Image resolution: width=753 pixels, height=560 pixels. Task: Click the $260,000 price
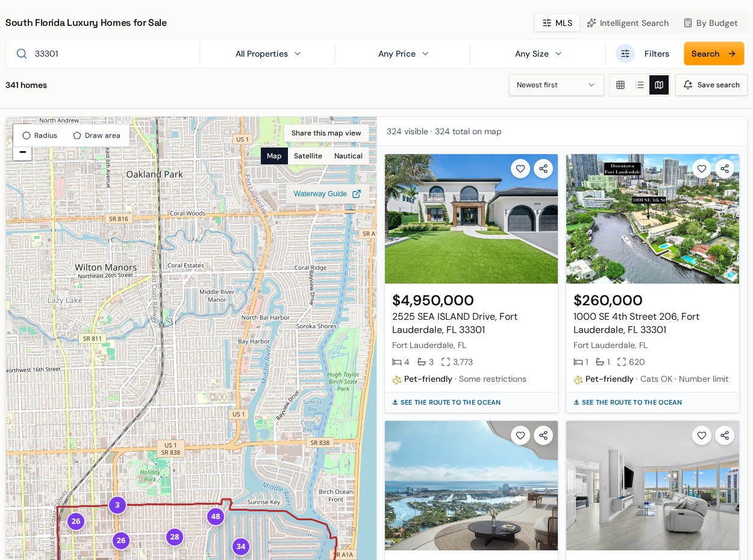coord(608,300)
